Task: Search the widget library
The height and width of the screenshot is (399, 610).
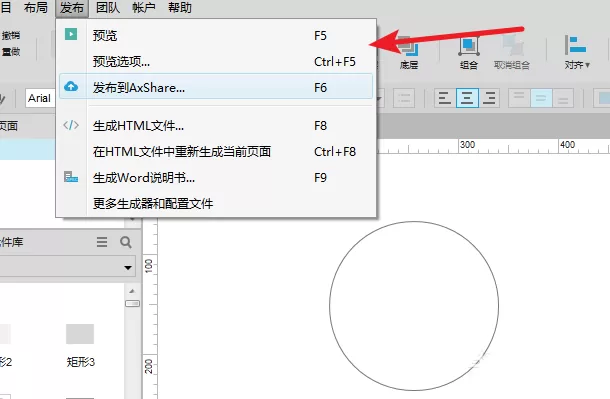Action: pos(126,242)
